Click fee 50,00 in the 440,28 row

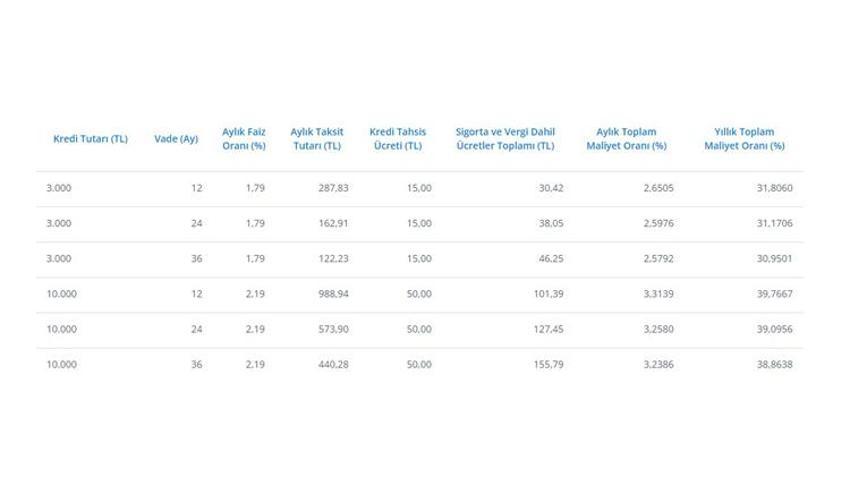(420, 364)
